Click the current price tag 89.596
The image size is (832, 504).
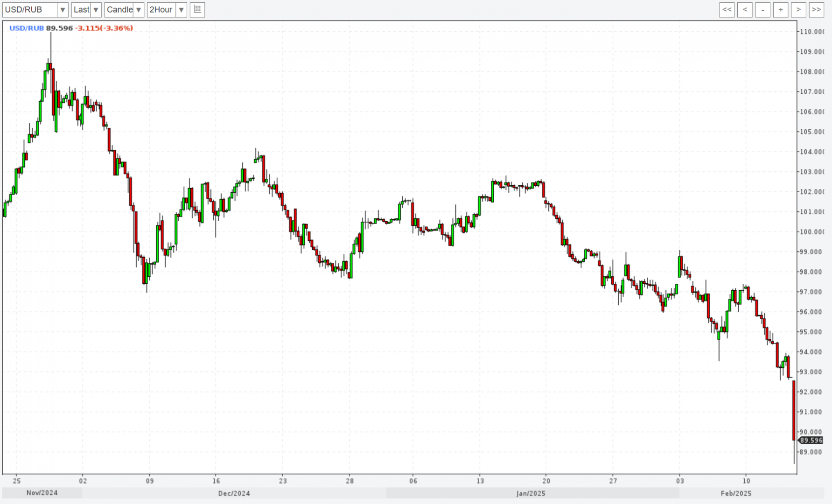click(811, 441)
